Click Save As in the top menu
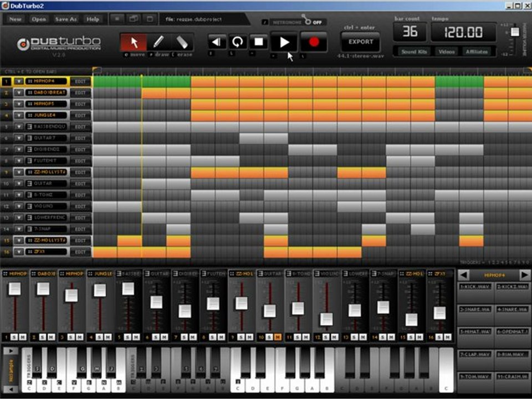532x399 pixels. pyautogui.click(x=65, y=19)
